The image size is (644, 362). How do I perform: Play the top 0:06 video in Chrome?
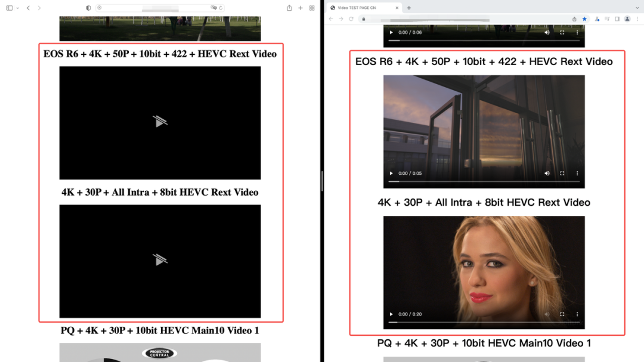tap(391, 32)
